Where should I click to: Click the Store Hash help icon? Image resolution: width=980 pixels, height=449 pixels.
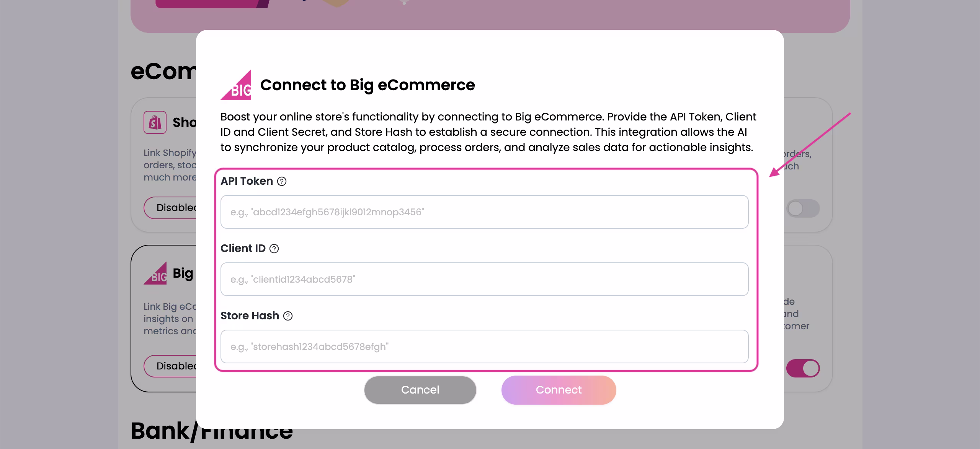click(288, 316)
